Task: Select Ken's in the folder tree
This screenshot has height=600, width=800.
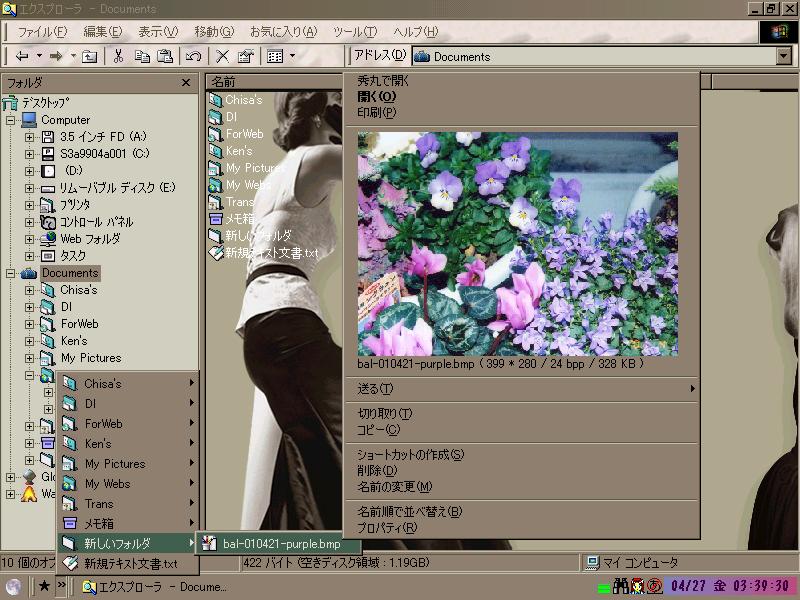Action: (74, 341)
